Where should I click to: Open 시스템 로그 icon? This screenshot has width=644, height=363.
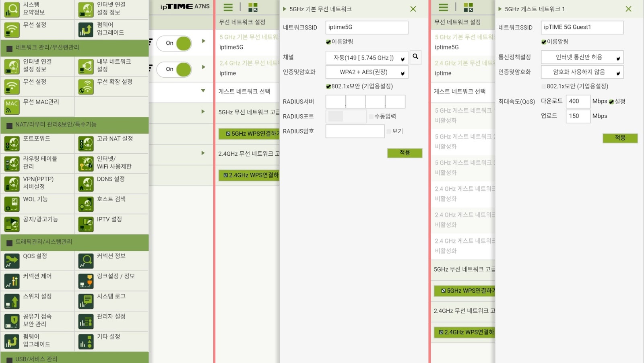[86, 301]
